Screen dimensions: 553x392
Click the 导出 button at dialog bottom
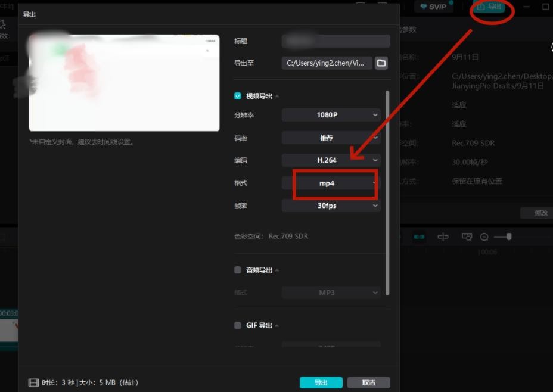(x=321, y=382)
